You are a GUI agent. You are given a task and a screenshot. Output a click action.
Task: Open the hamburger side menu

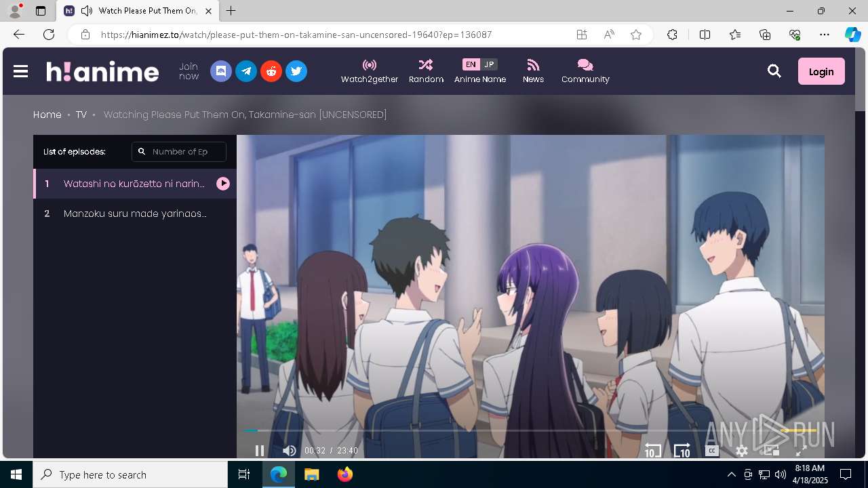point(20,71)
